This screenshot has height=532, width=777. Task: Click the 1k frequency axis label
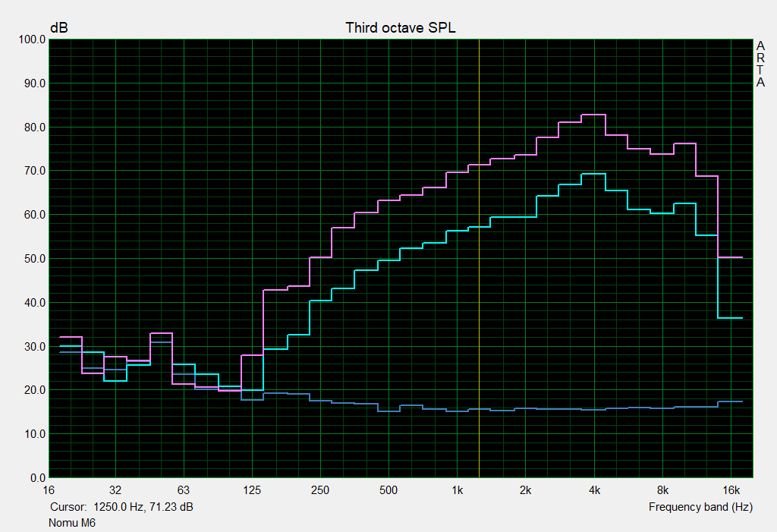(x=457, y=490)
